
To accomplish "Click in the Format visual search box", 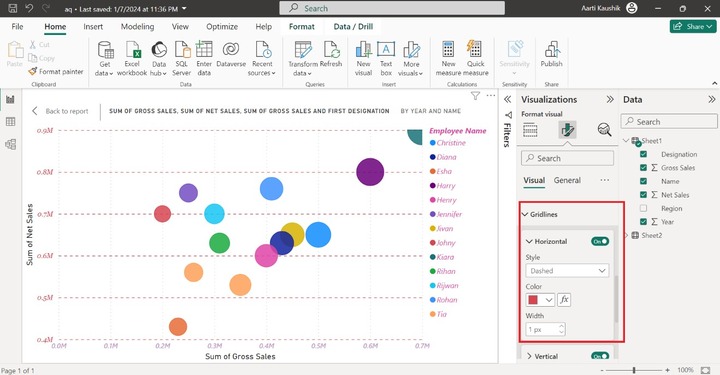I will [x=568, y=158].
